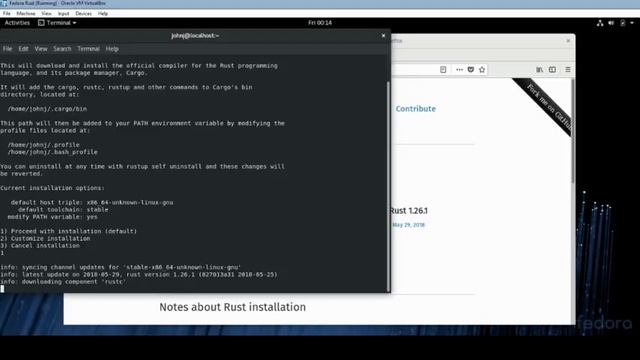The width and height of the screenshot is (640, 360).
Task: Bookmark this page star icon
Action: [482, 69]
